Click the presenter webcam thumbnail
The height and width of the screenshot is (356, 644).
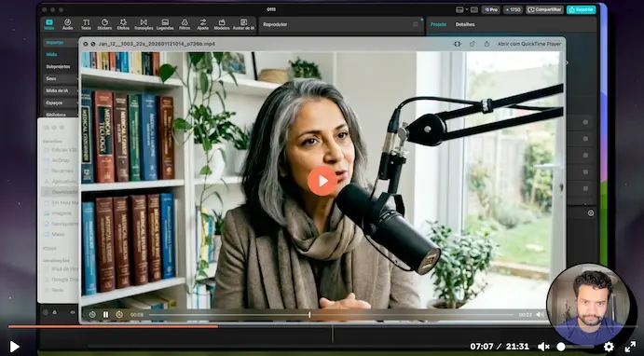pos(589,304)
